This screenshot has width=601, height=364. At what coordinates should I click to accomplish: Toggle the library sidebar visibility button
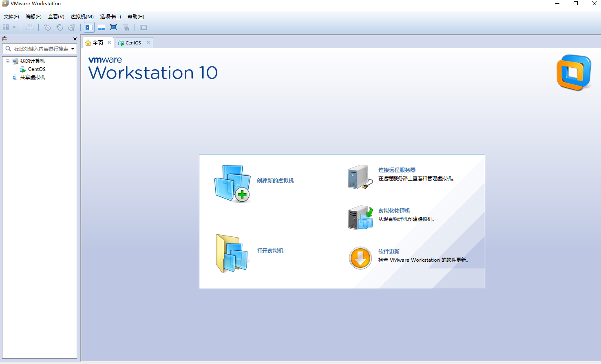pos(89,27)
